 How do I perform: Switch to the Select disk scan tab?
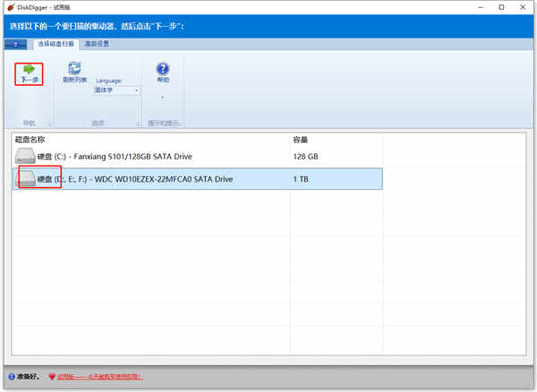(x=55, y=44)
